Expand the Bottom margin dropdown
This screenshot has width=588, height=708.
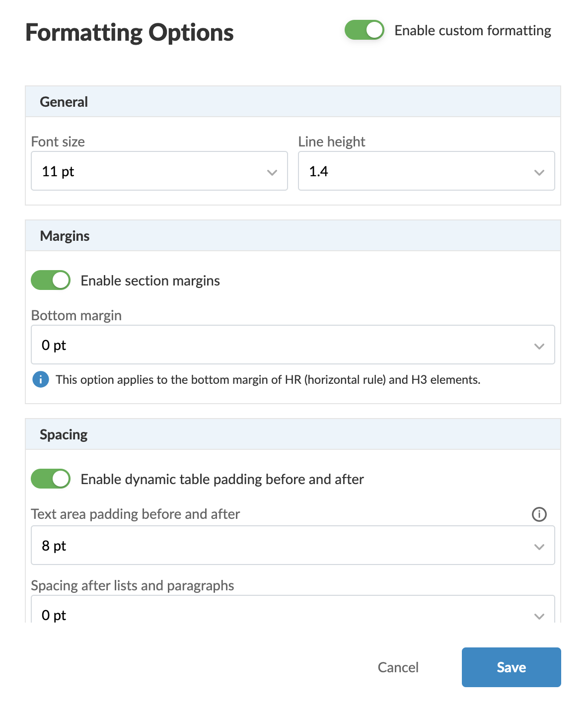[293, 345]
